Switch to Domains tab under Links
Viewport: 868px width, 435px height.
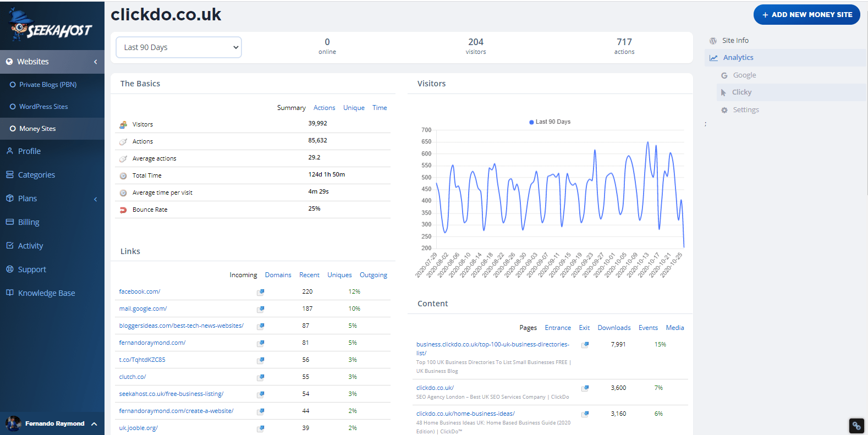(x=278, y=275)
